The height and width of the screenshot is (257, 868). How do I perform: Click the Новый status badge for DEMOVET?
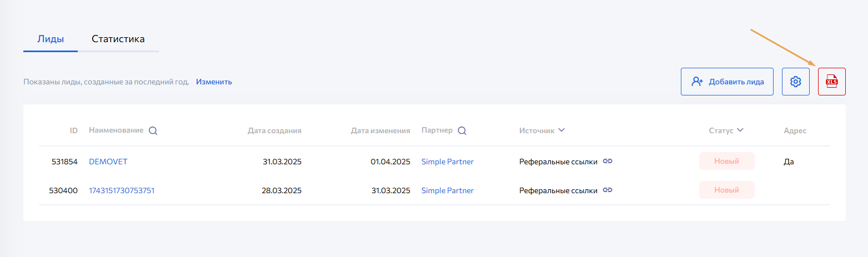tap(726, 162)
